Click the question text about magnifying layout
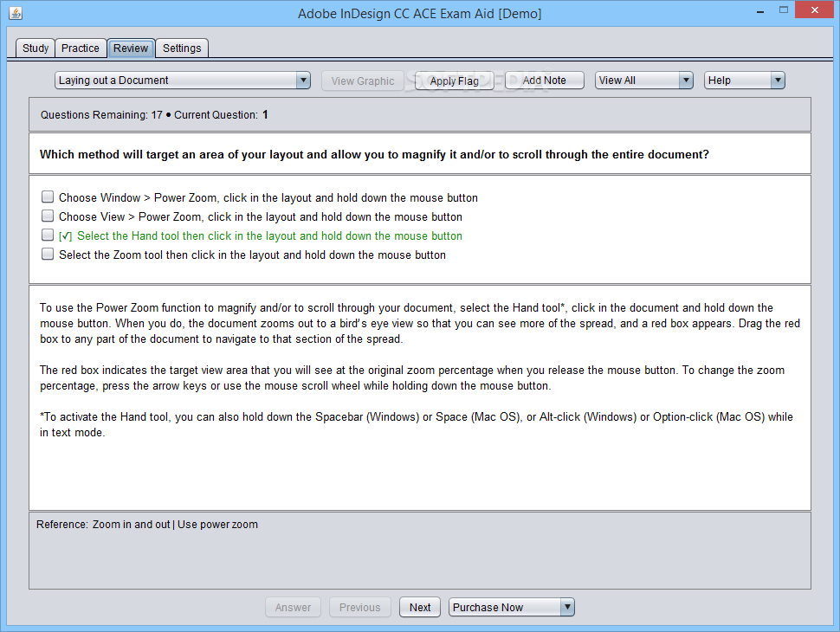Viewport: 840px width, 632px height. 374,154
